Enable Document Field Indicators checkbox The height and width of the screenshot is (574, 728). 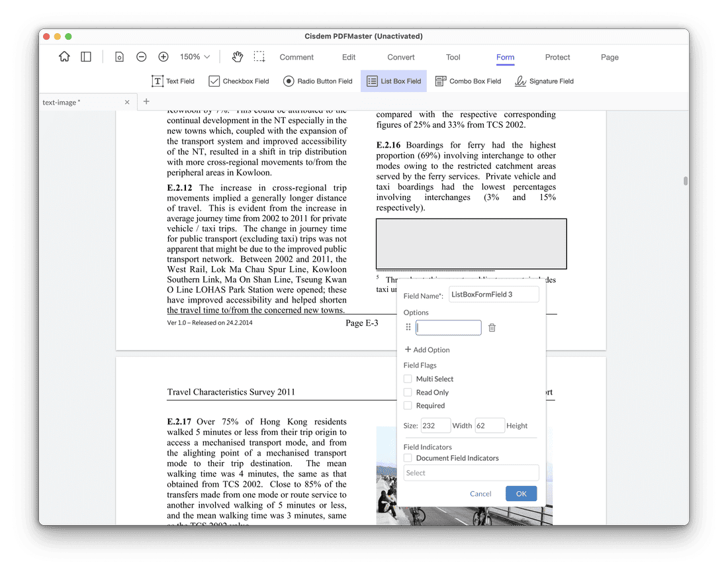pyautogui.click(x=408, y=458)
